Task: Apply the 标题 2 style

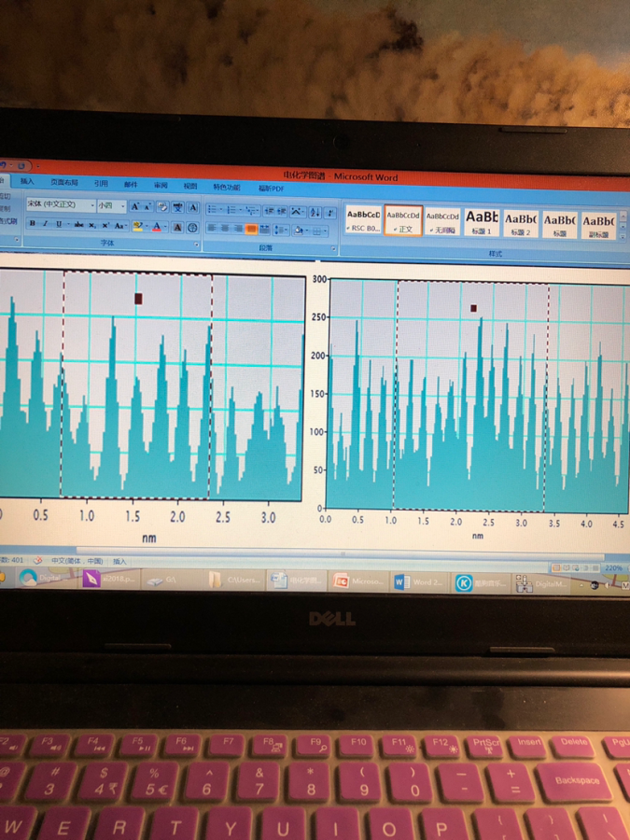Action: [521, 223]
